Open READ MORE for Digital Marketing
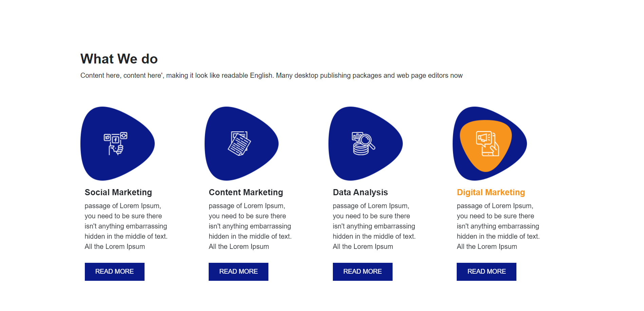This screenshot has width=644, height=311. (x=487, y=272)
